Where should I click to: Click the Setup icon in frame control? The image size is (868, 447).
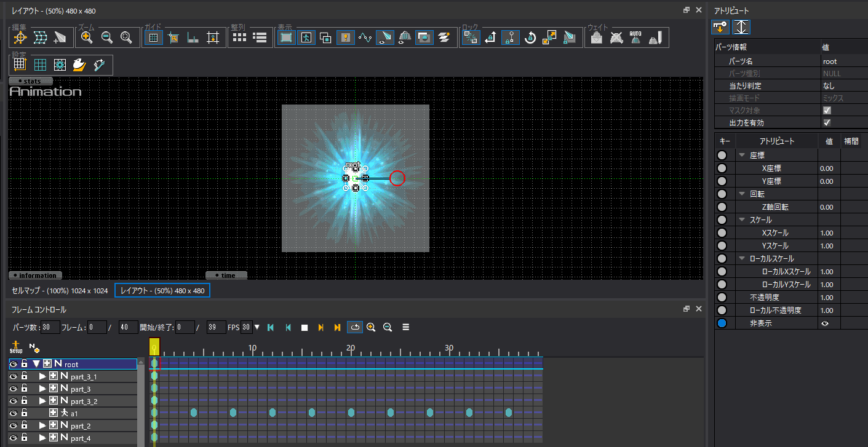point(15,347)
